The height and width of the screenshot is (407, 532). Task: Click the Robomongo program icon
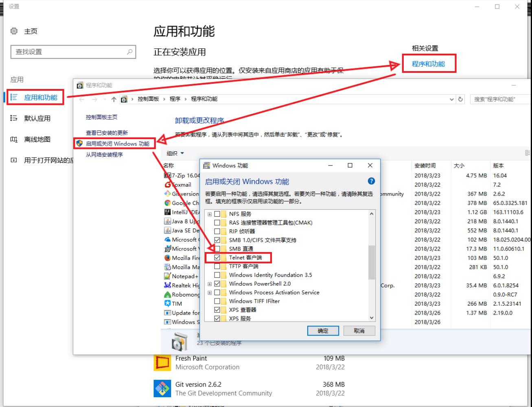click(x=167, y=294)
